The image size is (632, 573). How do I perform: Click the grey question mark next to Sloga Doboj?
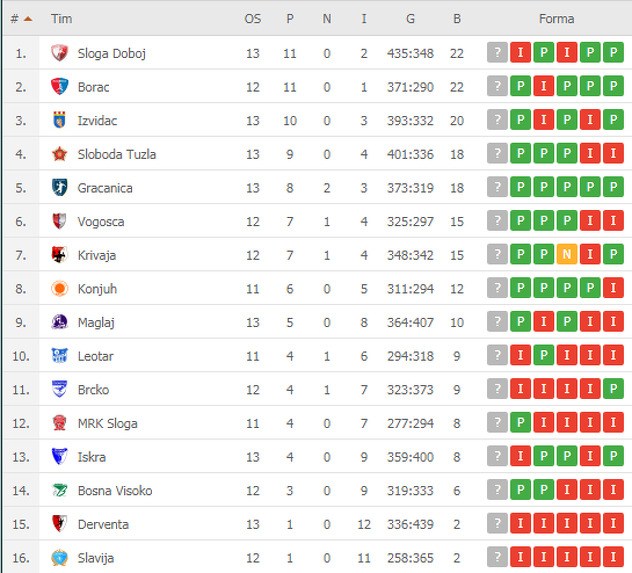pyautogui.click(x=498, y=53)
